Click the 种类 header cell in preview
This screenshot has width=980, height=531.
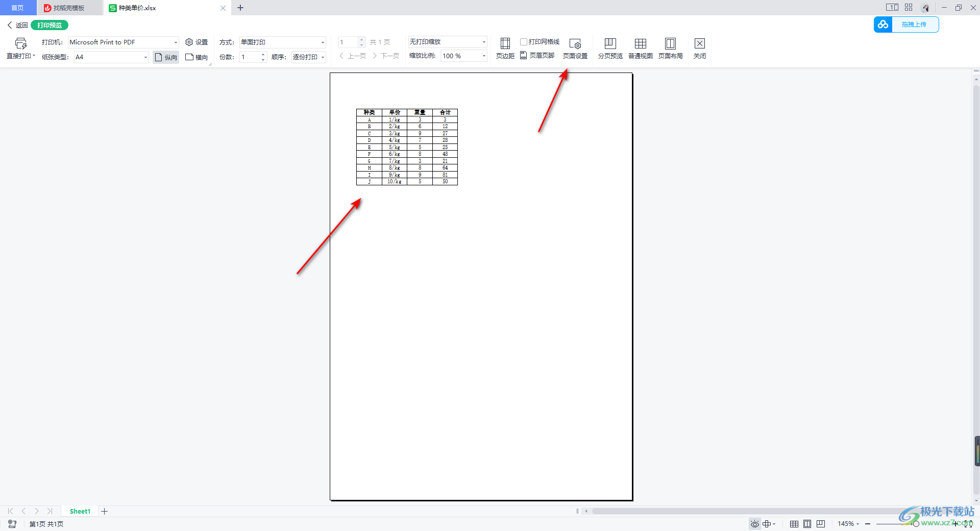[x=369, y=112]
